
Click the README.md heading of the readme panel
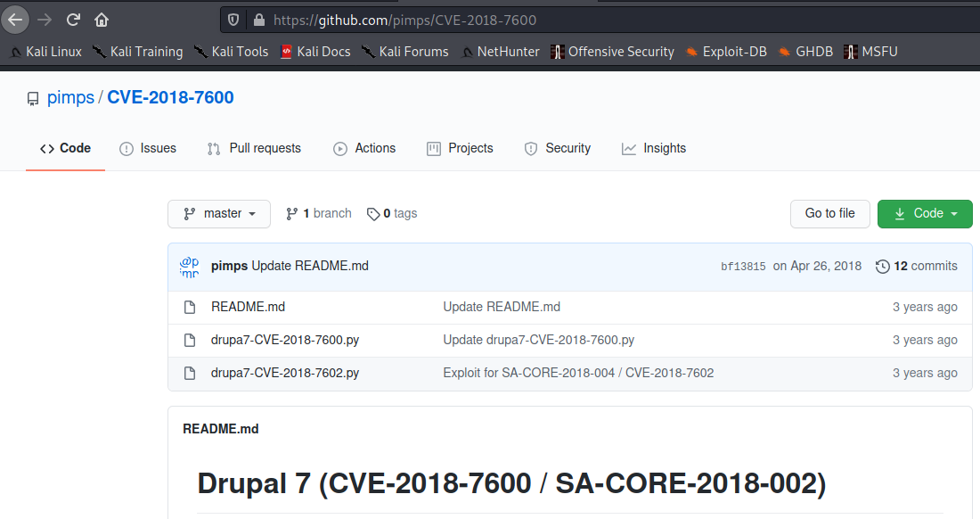pos(221,429)
